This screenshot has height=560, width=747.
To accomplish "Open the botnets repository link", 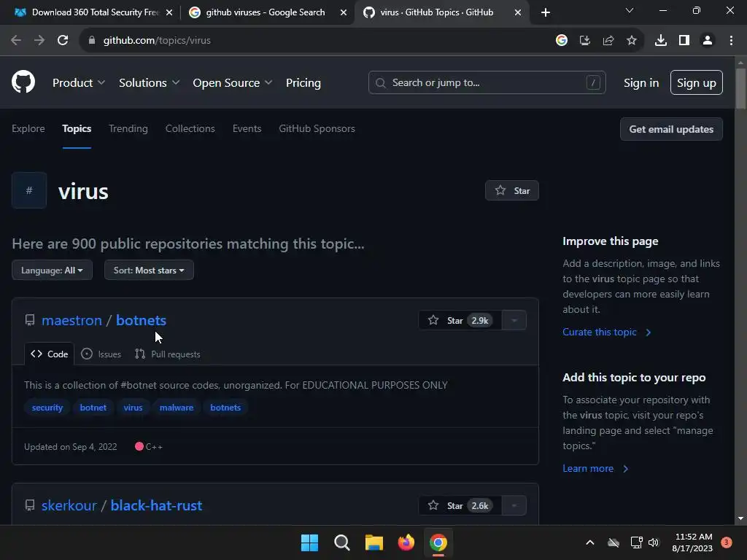I will pyautogui.click(x=141, y=321).
